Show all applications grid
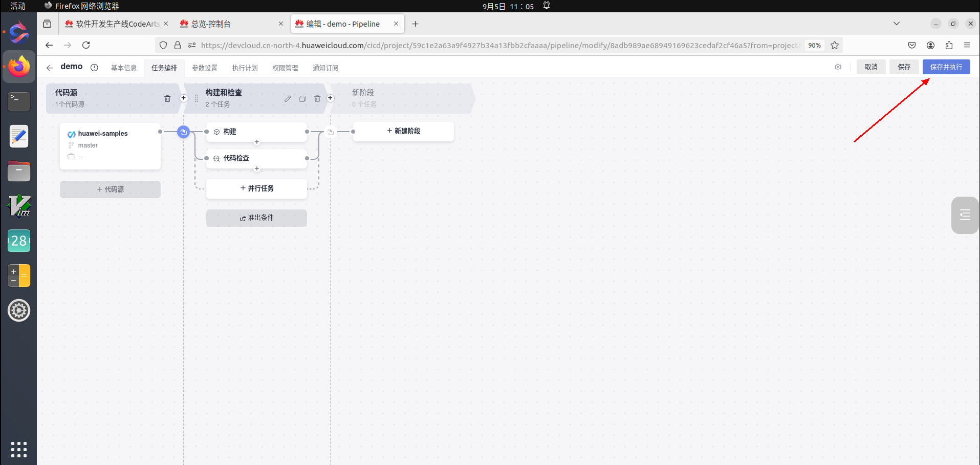980x465 pixels. click(19, 449)
